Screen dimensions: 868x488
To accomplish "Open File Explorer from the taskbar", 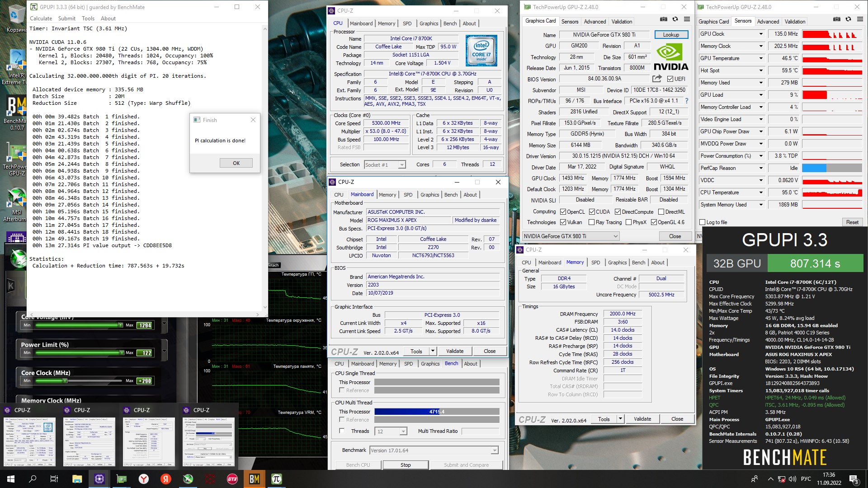I will [x=77, y=479].
